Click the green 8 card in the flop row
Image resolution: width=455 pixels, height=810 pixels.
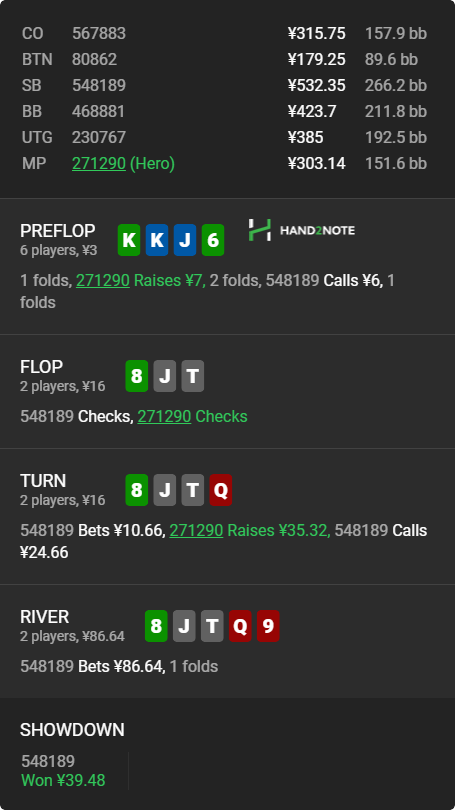point(137,376)
